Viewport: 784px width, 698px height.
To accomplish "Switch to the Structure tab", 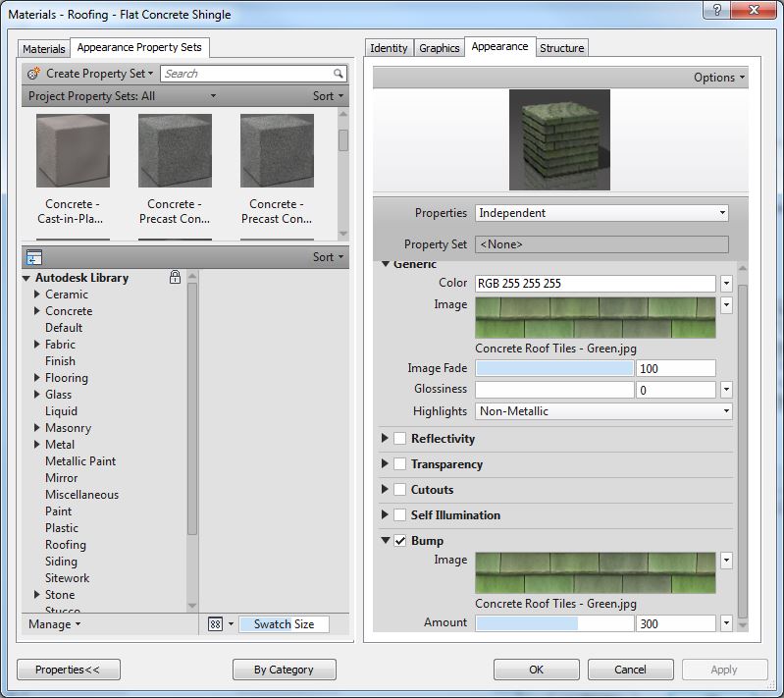I will coord(561,48).
